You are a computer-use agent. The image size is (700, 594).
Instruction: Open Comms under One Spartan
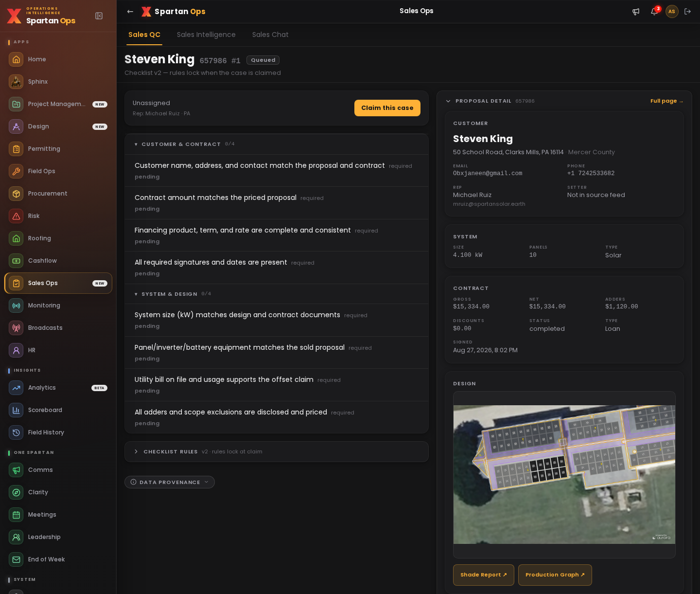58,470
